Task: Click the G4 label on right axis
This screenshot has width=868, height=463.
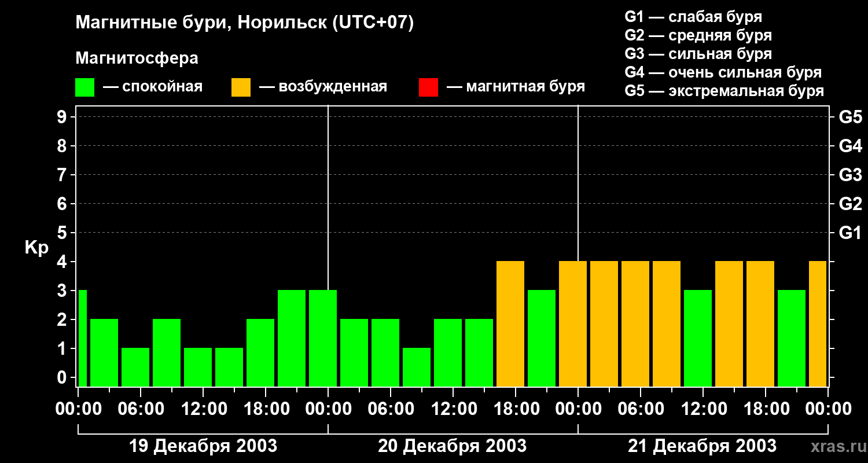Action: tap(850, 146)
